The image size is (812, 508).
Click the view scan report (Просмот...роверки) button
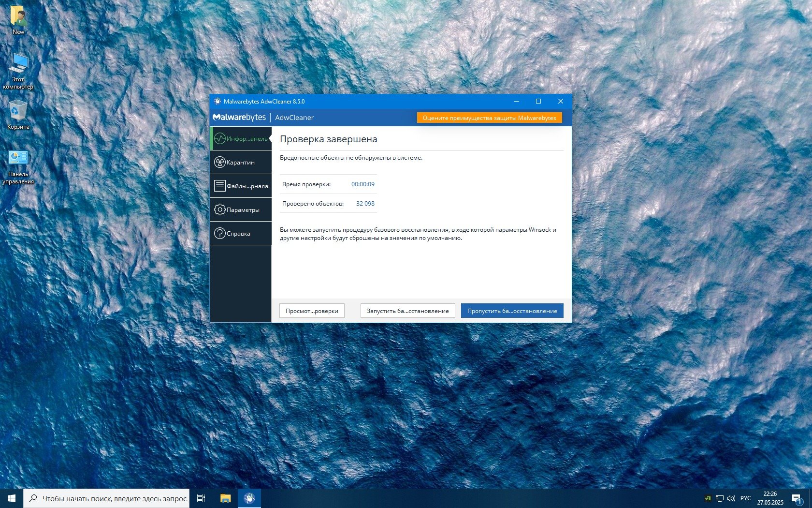click(x=312, y=311)
